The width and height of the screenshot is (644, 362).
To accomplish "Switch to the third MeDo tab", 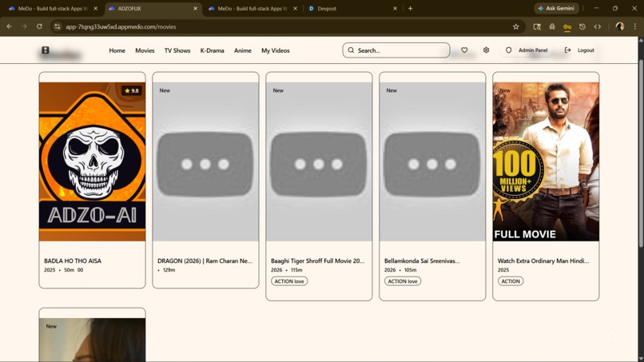I will pyautogui.click(x=252, y=8).
